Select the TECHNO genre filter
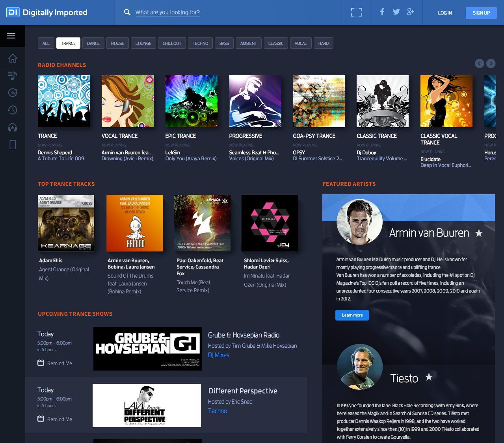Viewport: 504px width, 443px height. click(201, 43)
